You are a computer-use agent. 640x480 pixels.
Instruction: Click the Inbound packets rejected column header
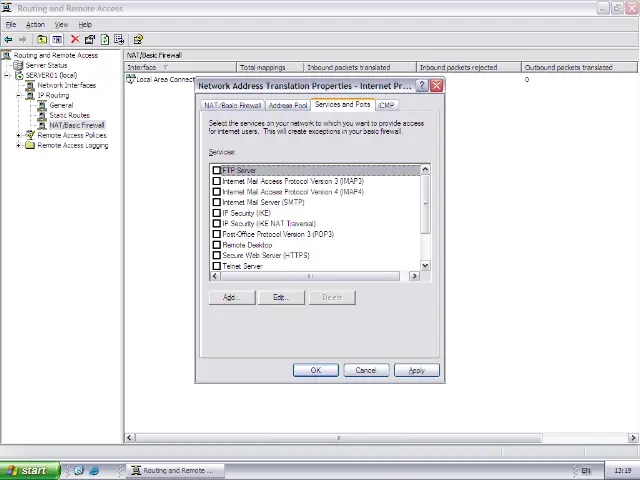point(469,67)
